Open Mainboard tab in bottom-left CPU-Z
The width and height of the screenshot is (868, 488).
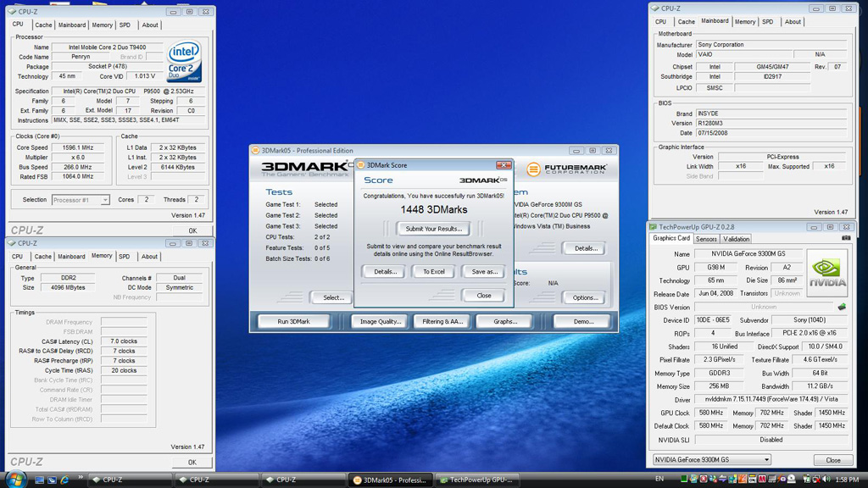(x=71, y=257)
